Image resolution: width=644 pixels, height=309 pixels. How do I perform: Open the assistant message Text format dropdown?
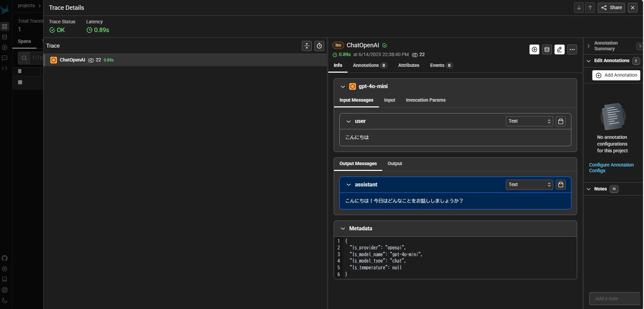point(529,185)
